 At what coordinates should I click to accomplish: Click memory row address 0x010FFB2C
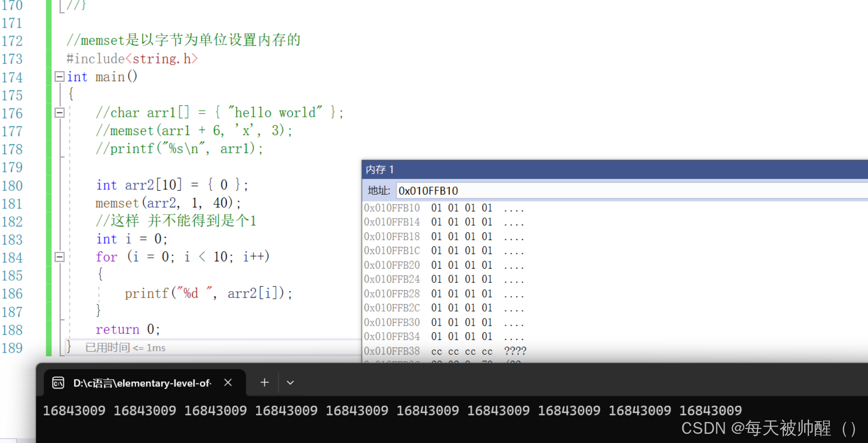click(392, 308)
